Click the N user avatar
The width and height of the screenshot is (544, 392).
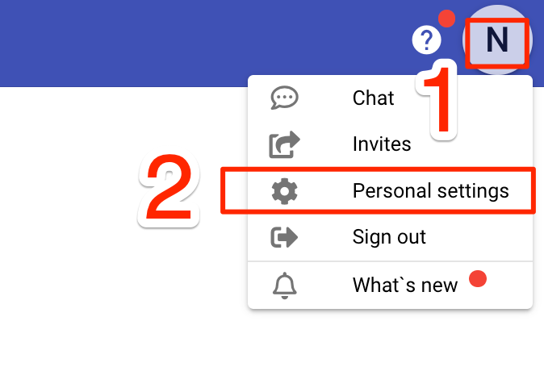coord(497,40)
